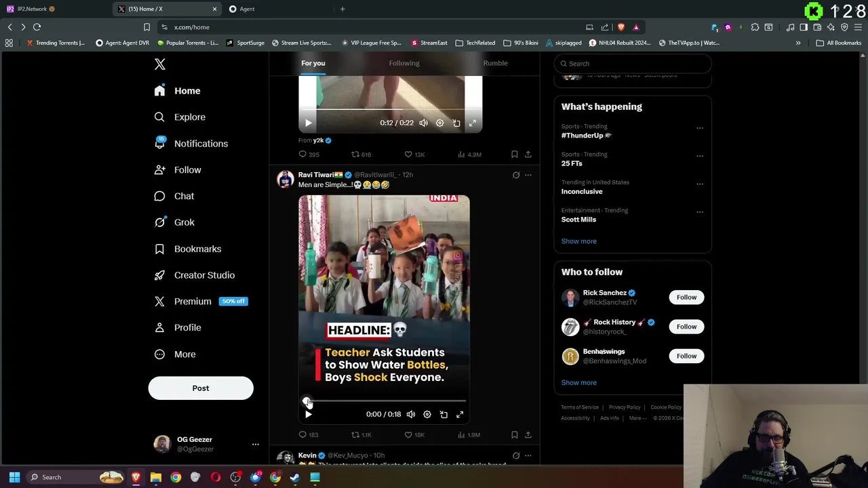Follow Rick Sanchez
The image size is (868, 488).
tap(686, 298)
